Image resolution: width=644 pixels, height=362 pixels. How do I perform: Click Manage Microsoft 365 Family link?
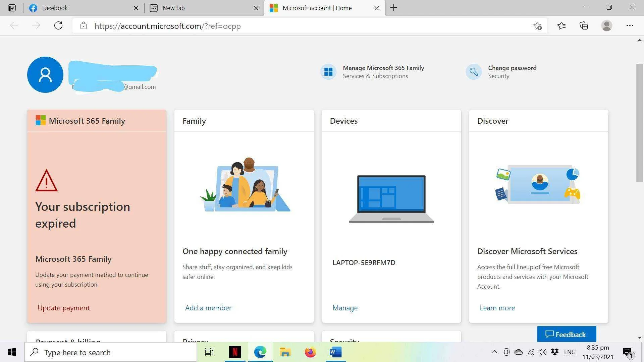383,68
